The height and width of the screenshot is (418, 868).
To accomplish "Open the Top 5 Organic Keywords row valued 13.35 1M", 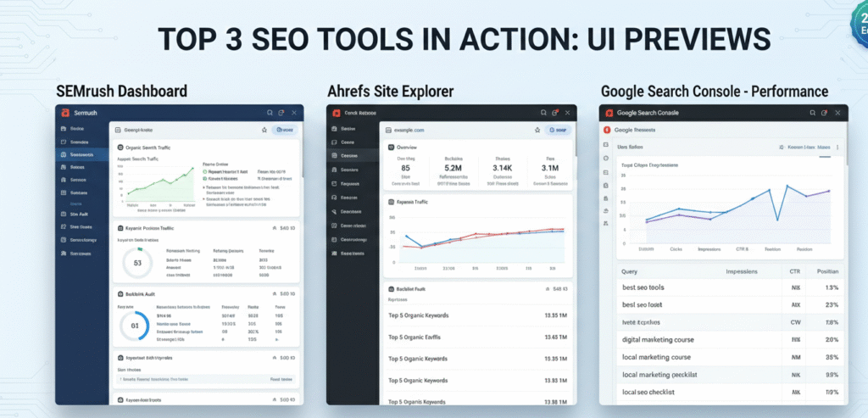I will click(478, 315).
